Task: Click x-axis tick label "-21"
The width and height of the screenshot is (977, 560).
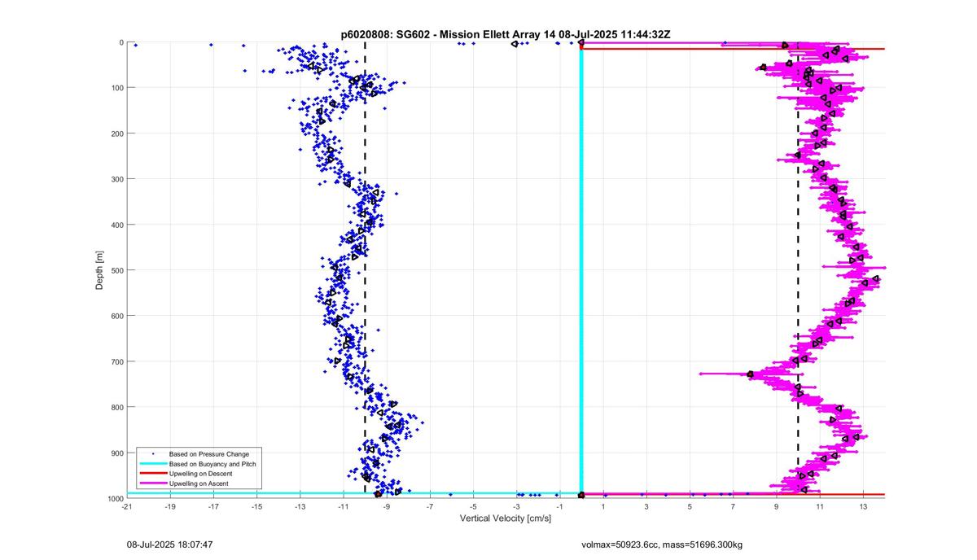Action: 126,506
